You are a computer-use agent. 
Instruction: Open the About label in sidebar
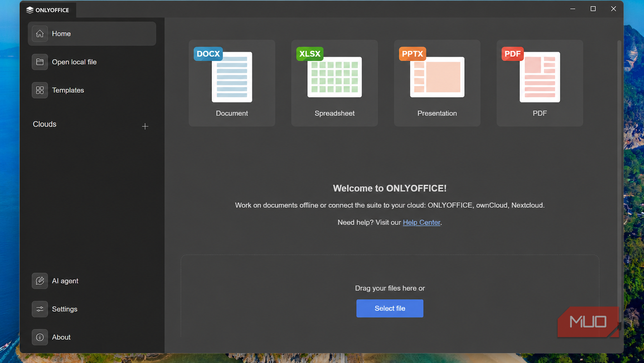pos(61,337)
